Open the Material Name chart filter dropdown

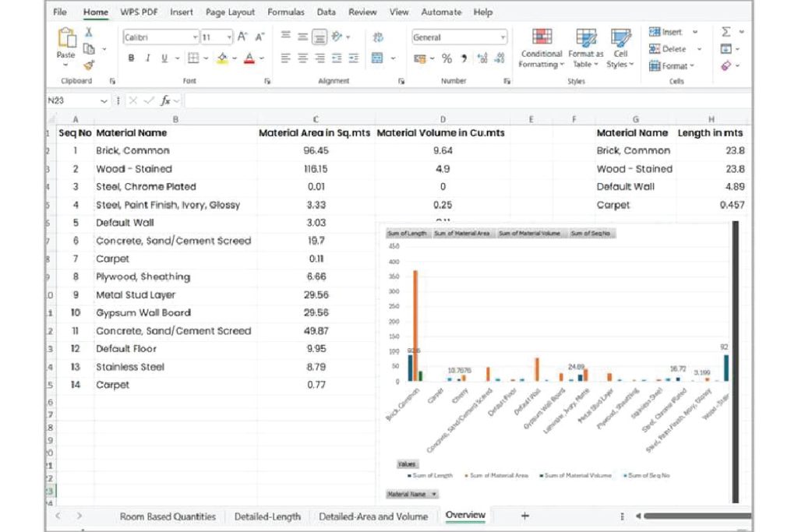[x=413, y=494]
